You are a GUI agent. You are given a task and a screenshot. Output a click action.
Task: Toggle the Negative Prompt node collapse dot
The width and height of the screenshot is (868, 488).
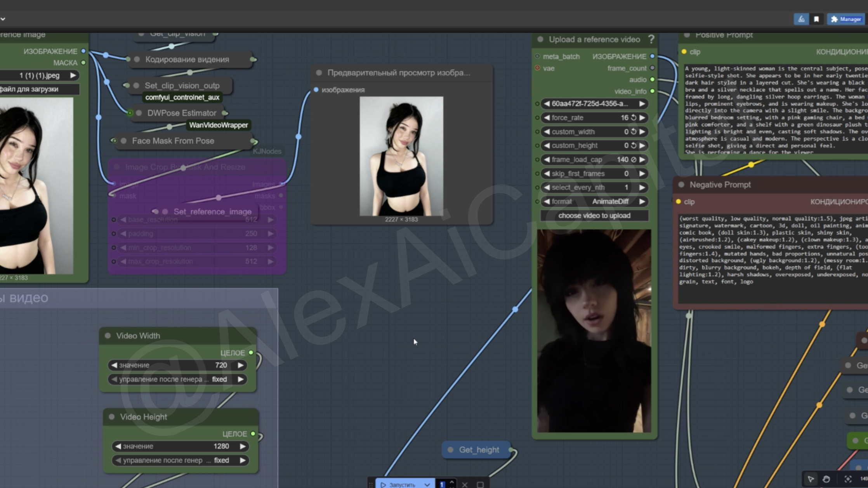[681, 185]
